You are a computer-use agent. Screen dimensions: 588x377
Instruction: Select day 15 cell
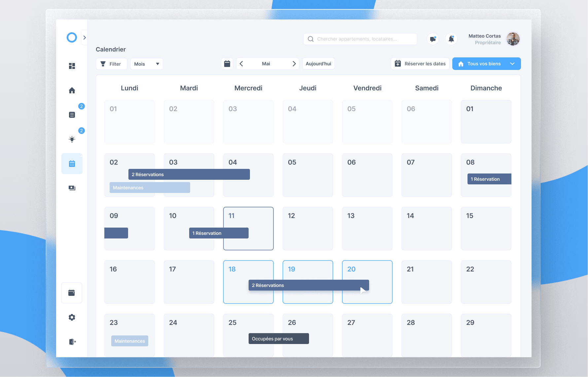tap(486, 229)
